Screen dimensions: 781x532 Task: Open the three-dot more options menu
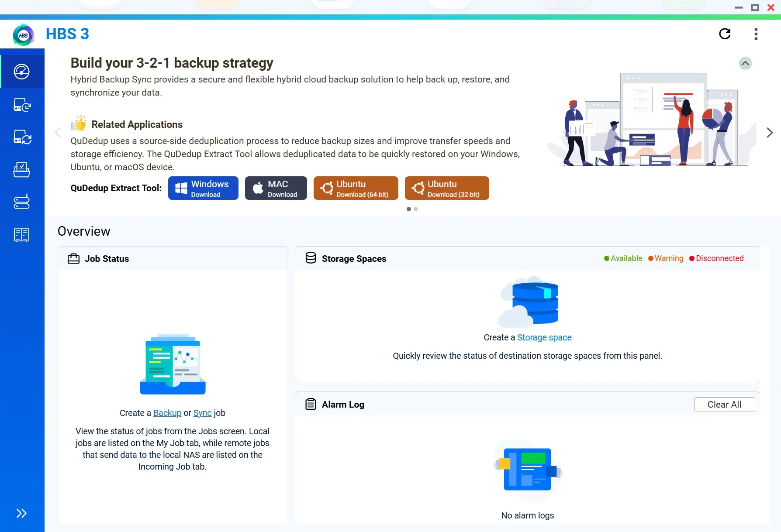[756, 34]
